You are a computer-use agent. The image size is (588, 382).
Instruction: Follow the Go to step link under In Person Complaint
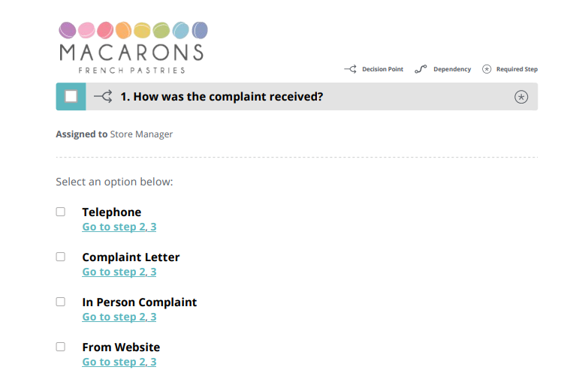tap(119, 317)
